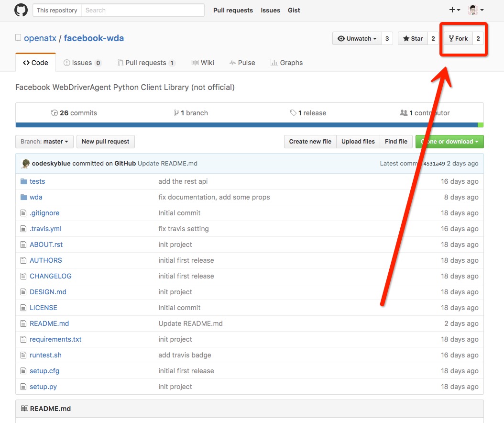
Task: Click the release tag icon
Action: click(293, 113)
